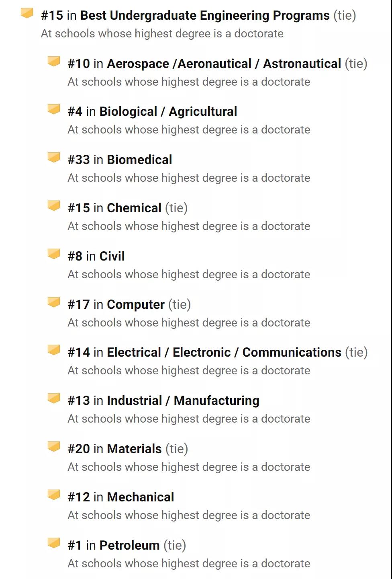Click the badge icon next to Biological / Agricultural
The width and height of the screenshot is (392, 579).
click(54, 109)
